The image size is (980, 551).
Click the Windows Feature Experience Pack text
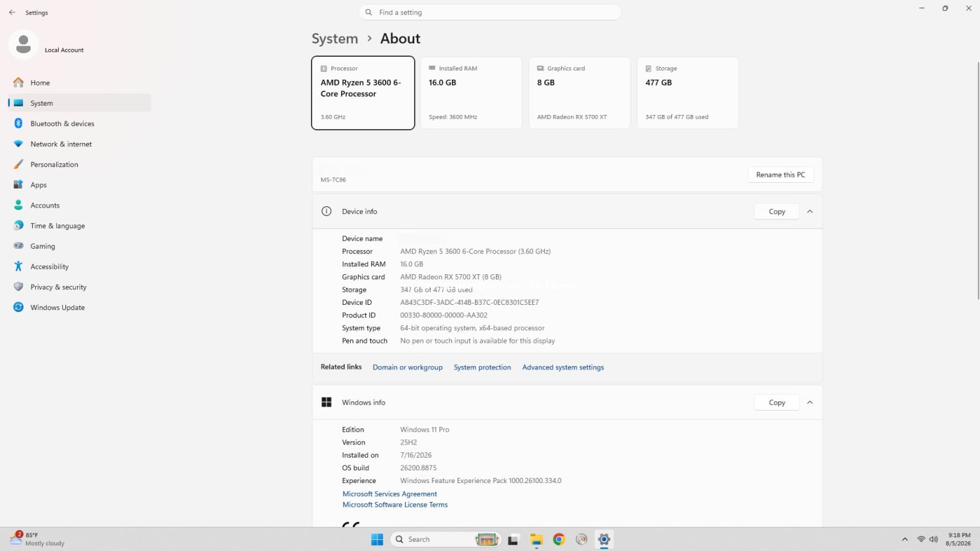481,480
